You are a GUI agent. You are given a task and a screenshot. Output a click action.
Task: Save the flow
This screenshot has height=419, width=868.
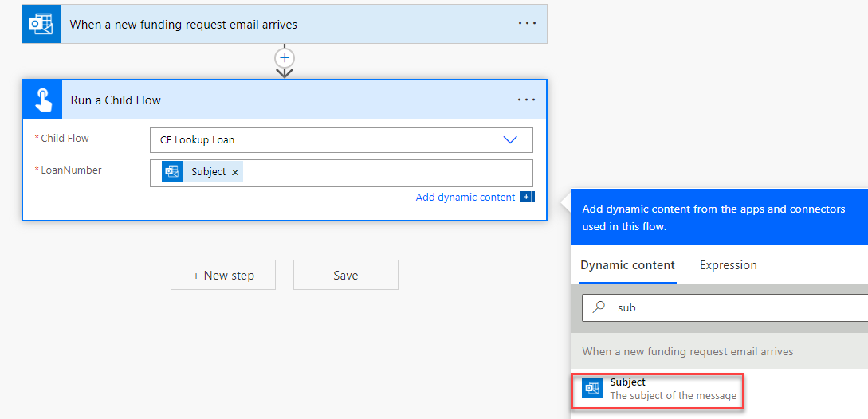(x=345, y=275)
